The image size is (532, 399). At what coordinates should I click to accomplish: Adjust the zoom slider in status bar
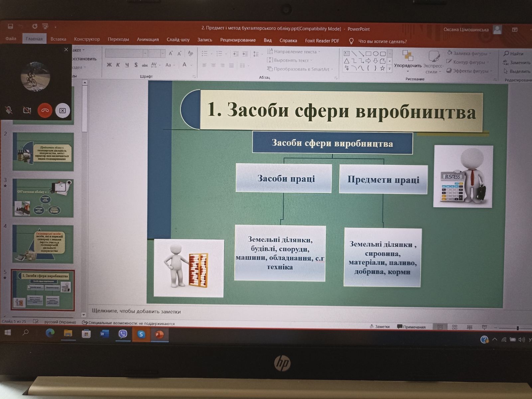[x=517, y=328]
